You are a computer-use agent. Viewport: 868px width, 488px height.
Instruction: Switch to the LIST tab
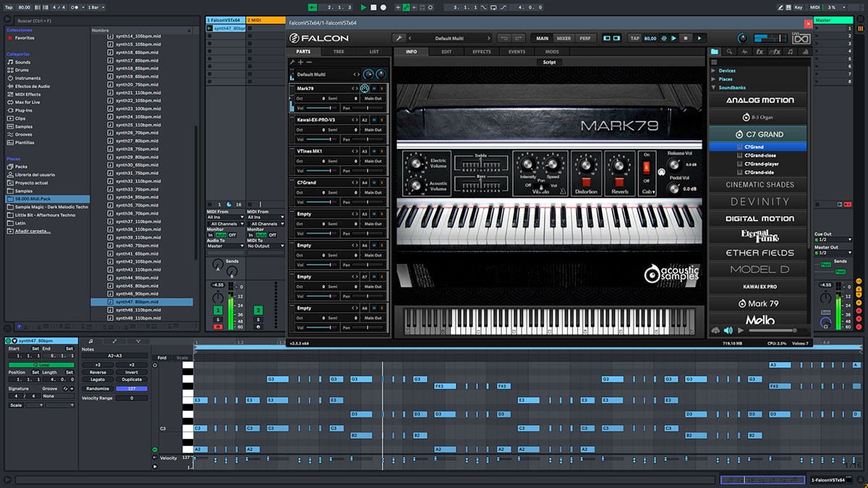(373, 52)
